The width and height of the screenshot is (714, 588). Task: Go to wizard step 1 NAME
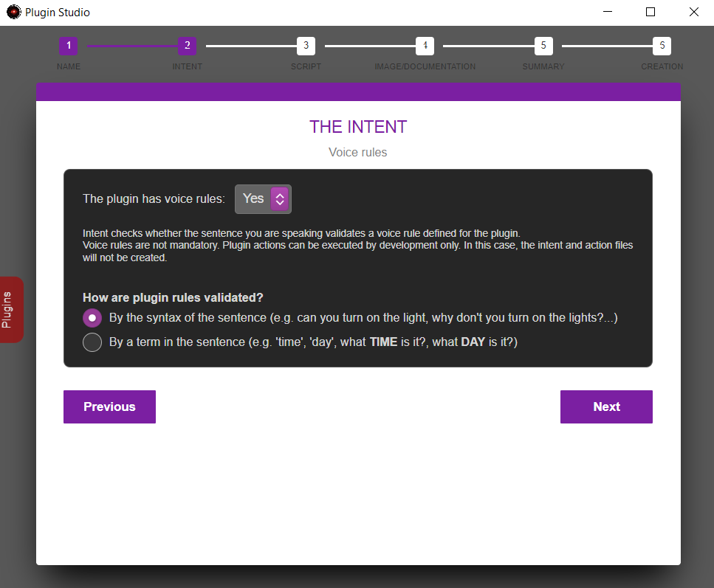click(69, 46)
